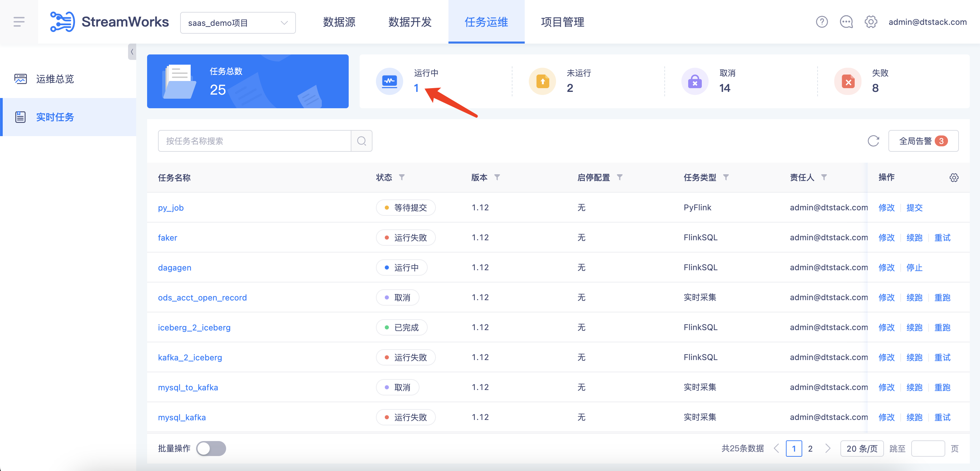
Task: Click the search magnifier button
Action: [x=361, y=141]
